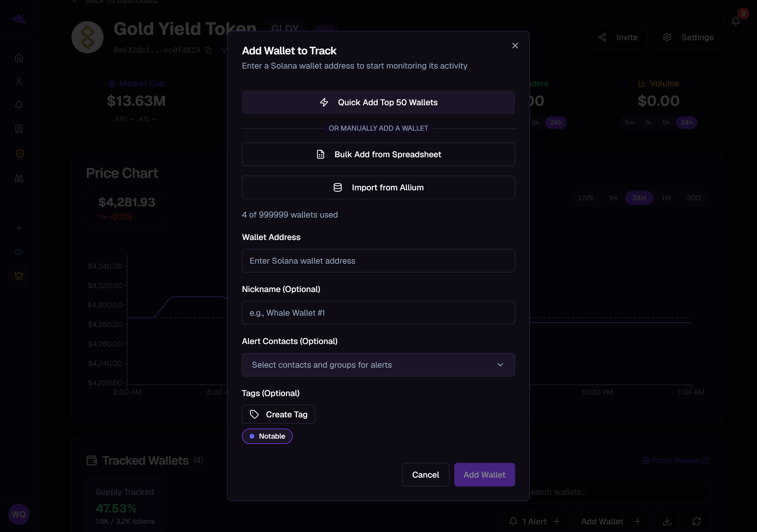Image resolution: width=757 pixels, height=532 pixels.
Task: Switch price chart to 1W
Action: [x=666, y=198]
